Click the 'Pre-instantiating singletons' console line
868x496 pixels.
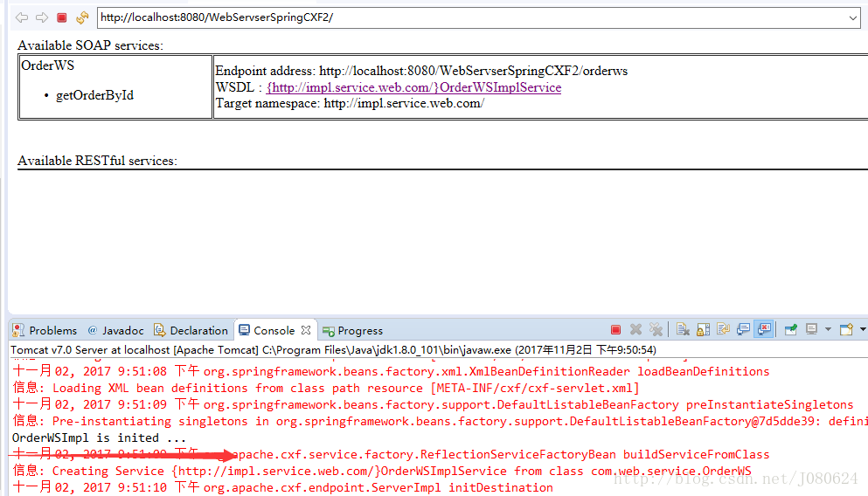click(440, 422)
